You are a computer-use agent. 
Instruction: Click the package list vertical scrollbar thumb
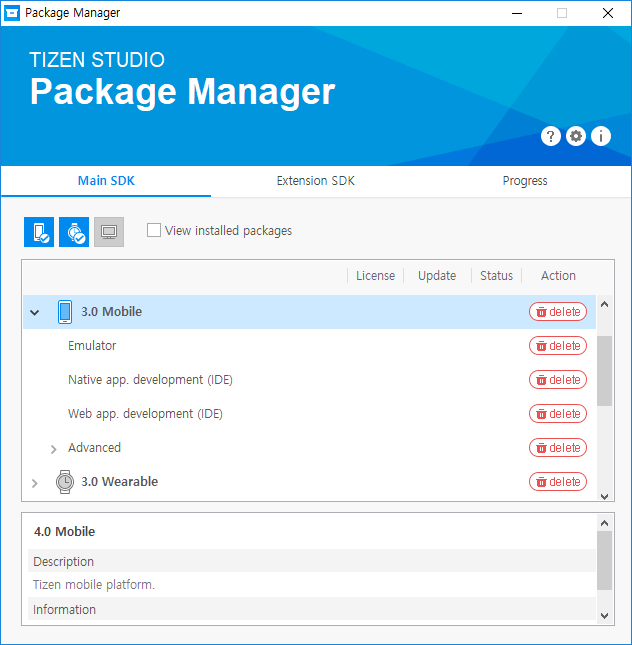click(x=604, y=370)
